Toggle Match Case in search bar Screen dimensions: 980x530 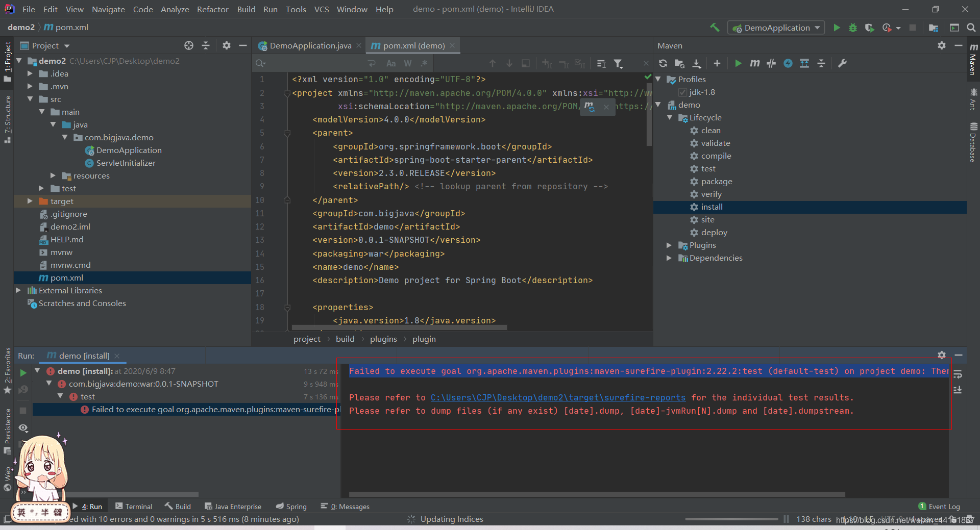(x=391, y=63)
